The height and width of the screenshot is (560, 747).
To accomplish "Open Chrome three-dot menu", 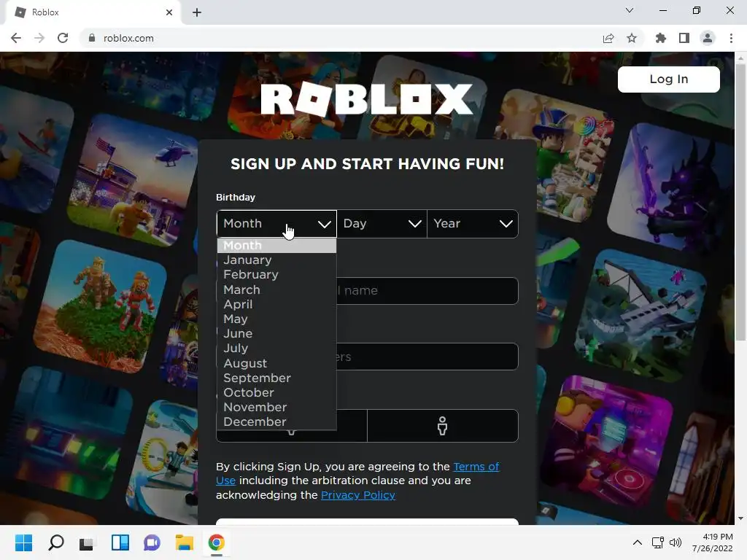I will pyautogui.click(x=731, y=38).
